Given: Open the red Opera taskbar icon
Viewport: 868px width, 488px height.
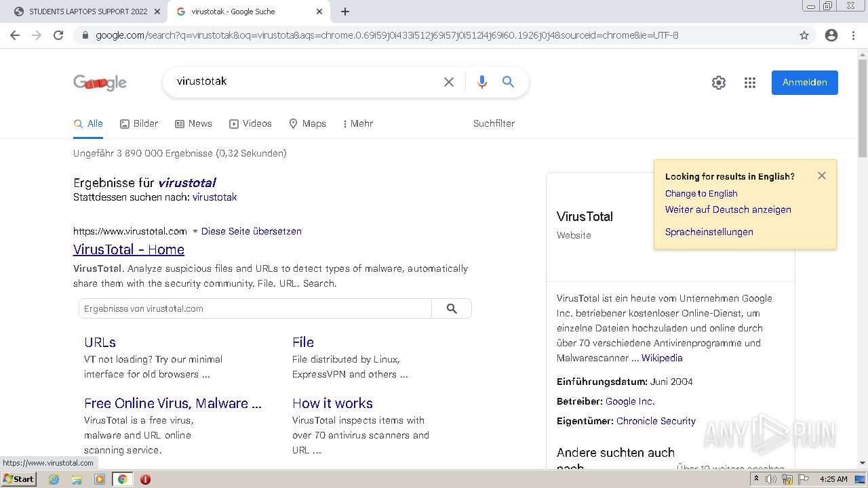Looking at the screenshot, I should pos(145,479).
